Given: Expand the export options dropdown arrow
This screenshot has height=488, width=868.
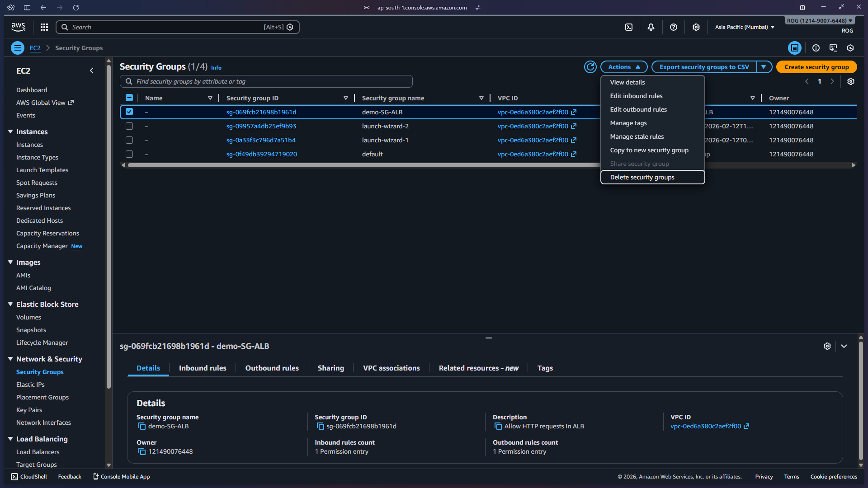Looking at the screenshot, I should (x=764, y=67).
